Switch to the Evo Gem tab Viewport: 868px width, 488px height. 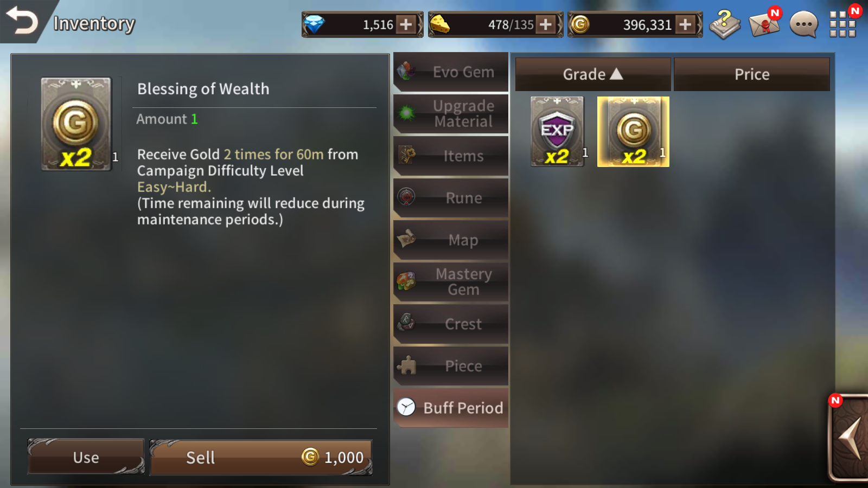pos(451,72)
